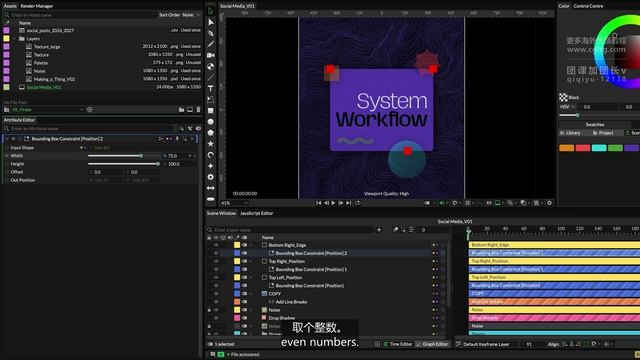Click the plus icon beside layer search
Viewport: 640px width, 360px height.
coord(379,230)
